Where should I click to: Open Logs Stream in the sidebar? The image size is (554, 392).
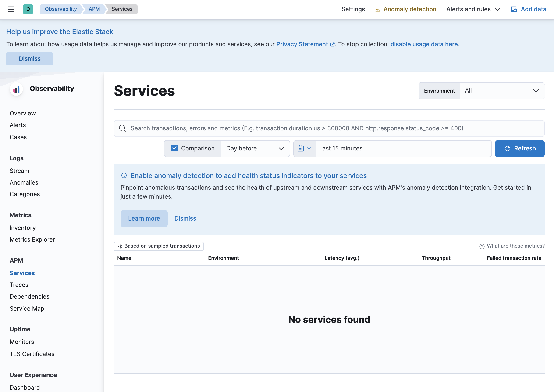(19, 171)
